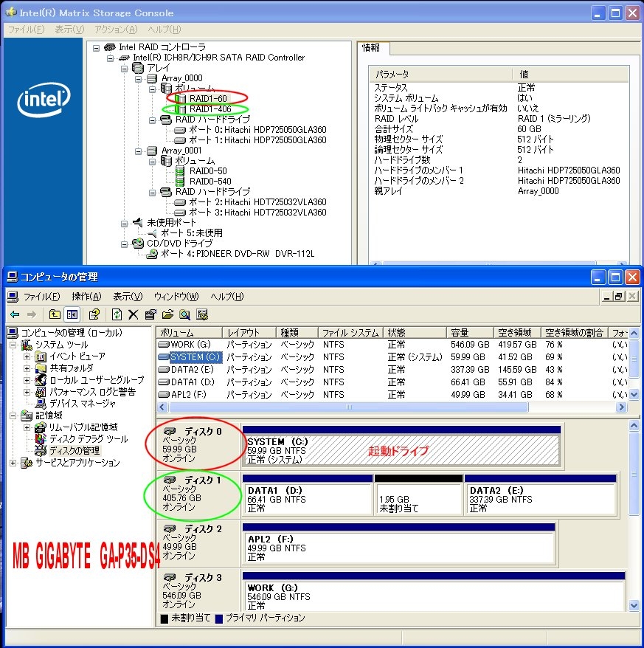Expand the サービスとアプリケーション node
644x648 pixels.
[13, 463]
